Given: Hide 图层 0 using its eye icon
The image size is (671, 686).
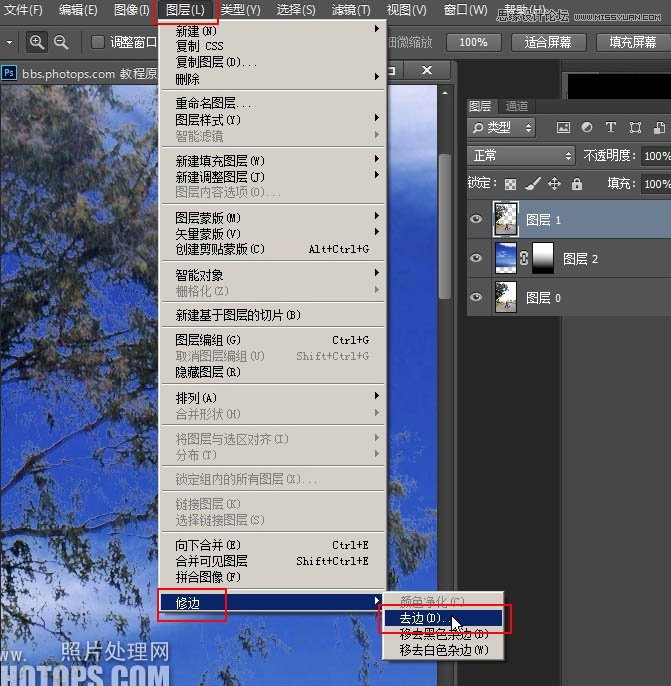Looking at the screenshot, I should point(476,297).
